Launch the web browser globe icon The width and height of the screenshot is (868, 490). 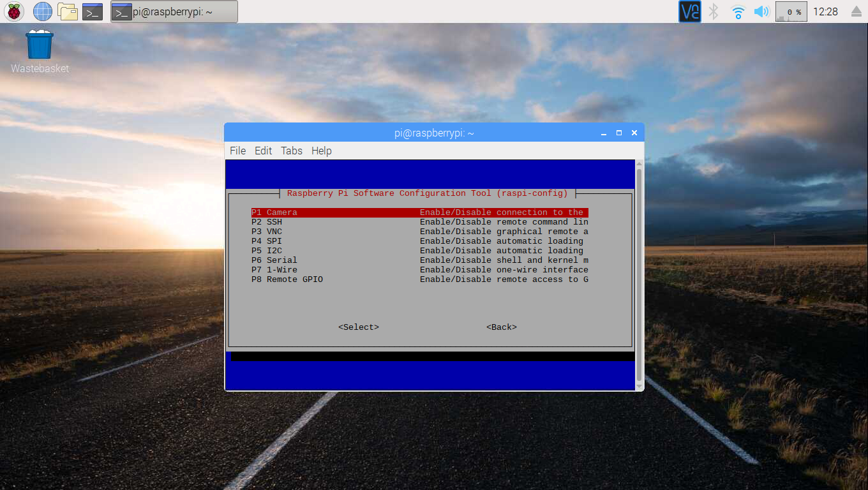click(42, 11)
